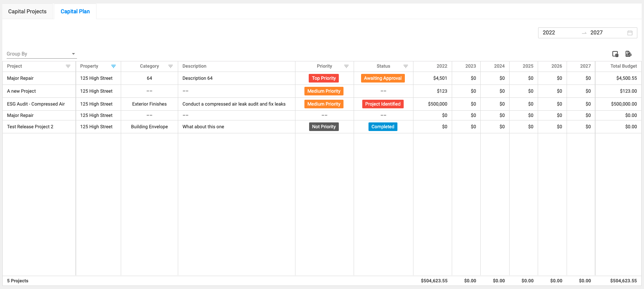The height and width of the screenshot is (289, 644).
Task: Sort by the Total Budget column header
Action: point(623,66)
